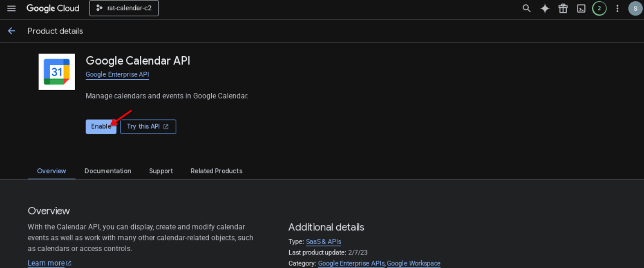This screenshot has width=644, height=268.
Task: Click the account avatar with letter S
Action: [635, 9]
